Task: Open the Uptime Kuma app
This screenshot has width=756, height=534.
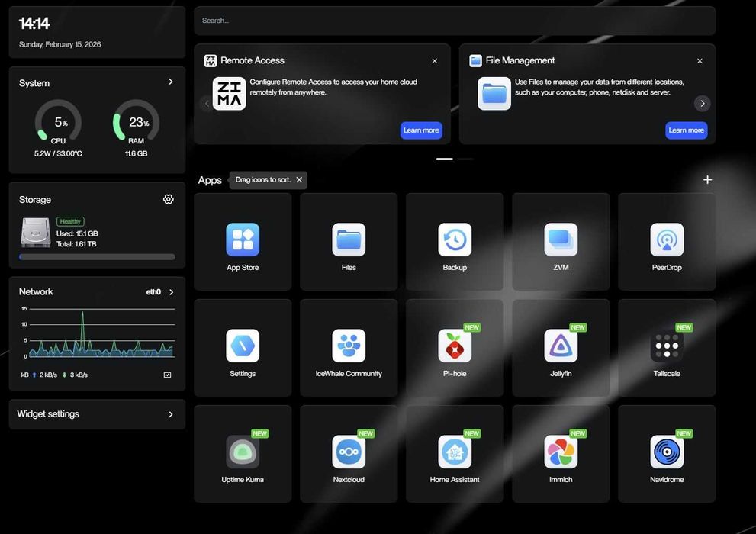Action: pos(243,452)
